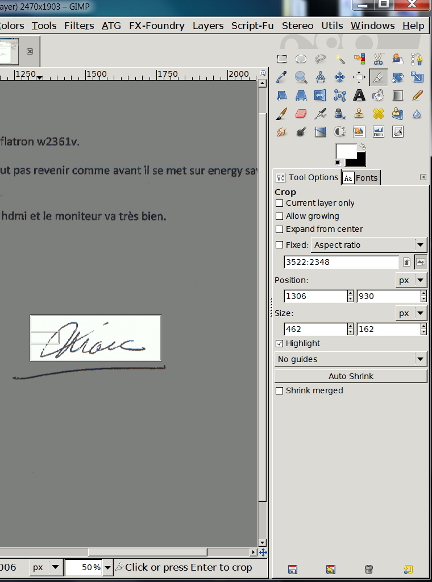Select the Heal tool
Viewport: 432px width, 582px height.
[x=378, y=114]
